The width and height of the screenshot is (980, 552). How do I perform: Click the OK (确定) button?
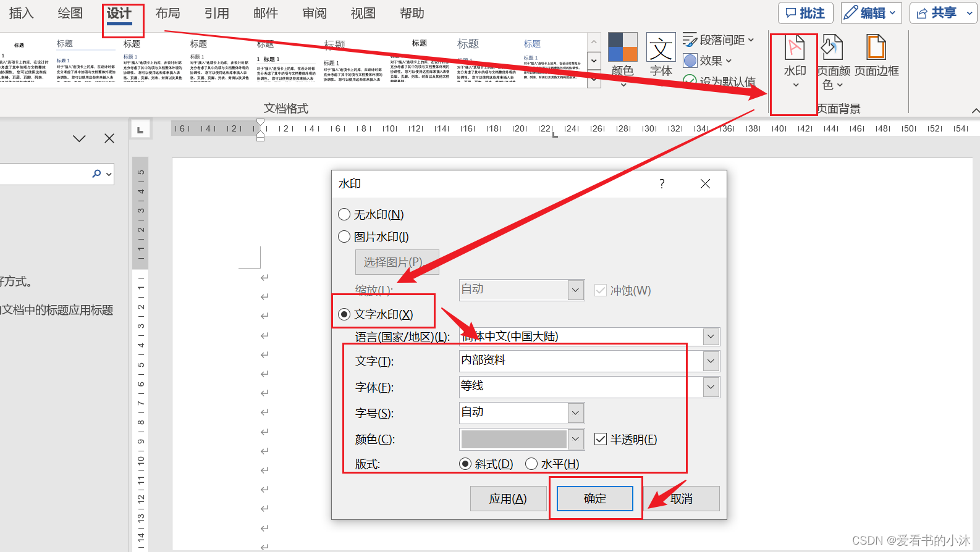[x=595, y=499]
